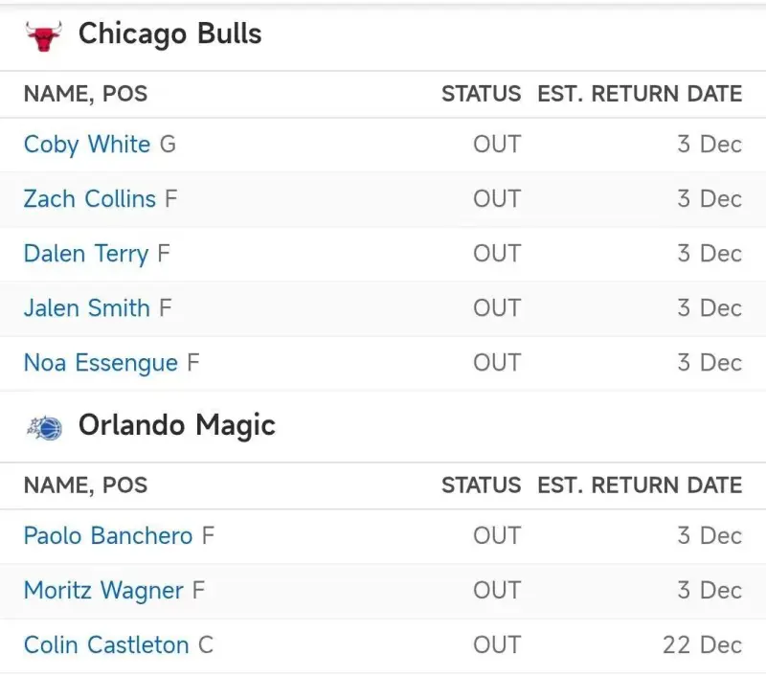Click the STATUS column header under Bulls

481,94
